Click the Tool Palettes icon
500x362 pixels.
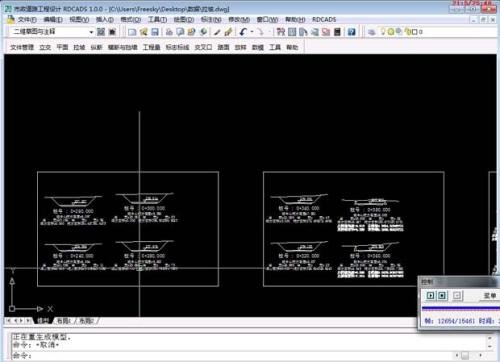tap(303, 32)
